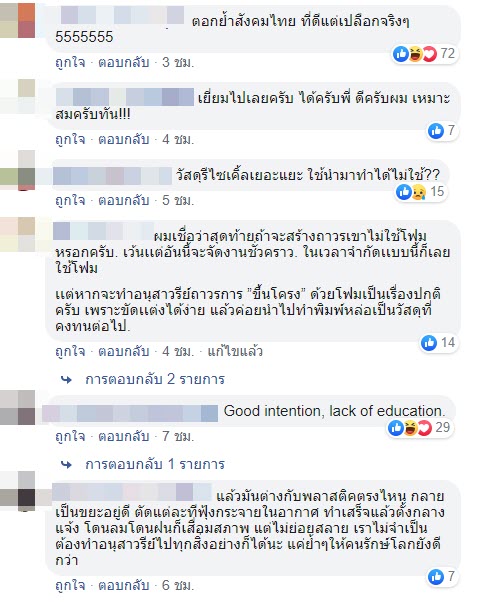Image resolution: width=479 pixels, height=602 pixels.
Task: Click the laughing emoji on the 72-reaction comment
Action: click(x=415, y=54)
